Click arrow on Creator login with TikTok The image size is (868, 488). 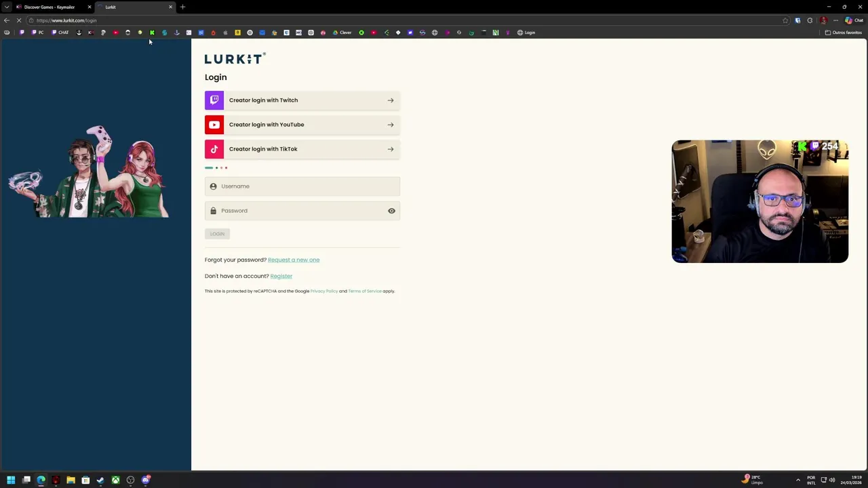pyautogui.click(x=391, y=149)
